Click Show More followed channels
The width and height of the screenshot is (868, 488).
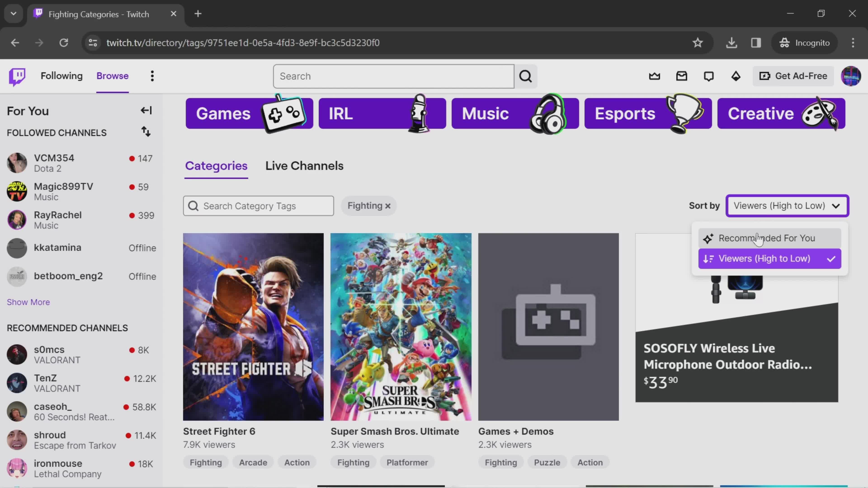(28, 302)
